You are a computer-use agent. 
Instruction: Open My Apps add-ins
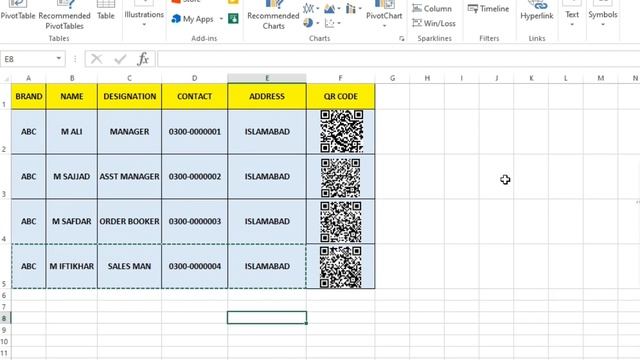pyautogui.click(x=193, y=19)
